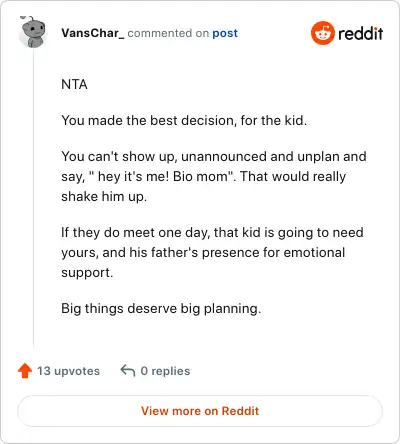The width and height of the screenshot is (400, 444).
Task: Open the blue "post" link
Action: [225, 33]
